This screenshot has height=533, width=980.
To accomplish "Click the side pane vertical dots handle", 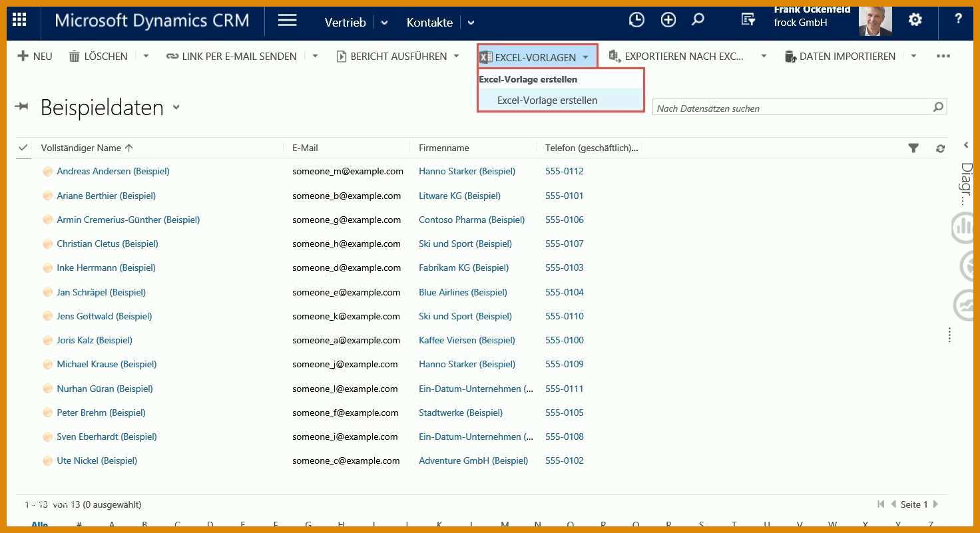I will [x=949, y=335].
